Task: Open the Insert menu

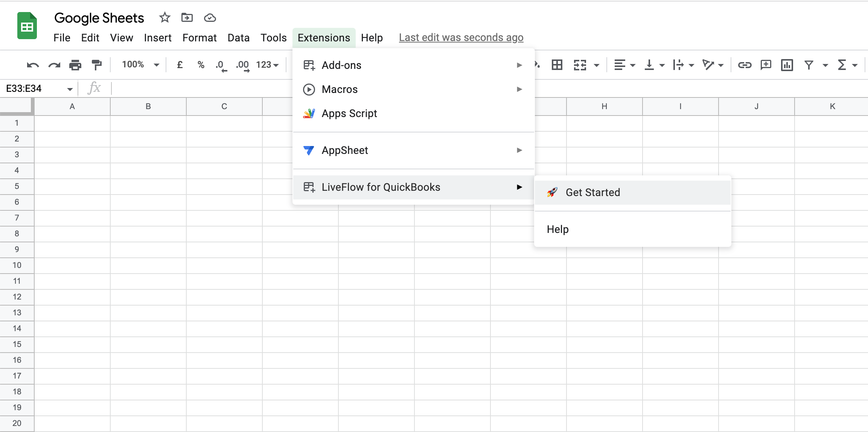Action: (158, 38)
